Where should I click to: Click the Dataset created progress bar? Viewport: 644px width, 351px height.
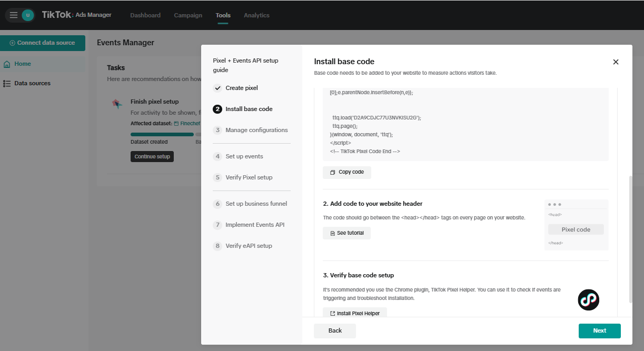point(162,135)
